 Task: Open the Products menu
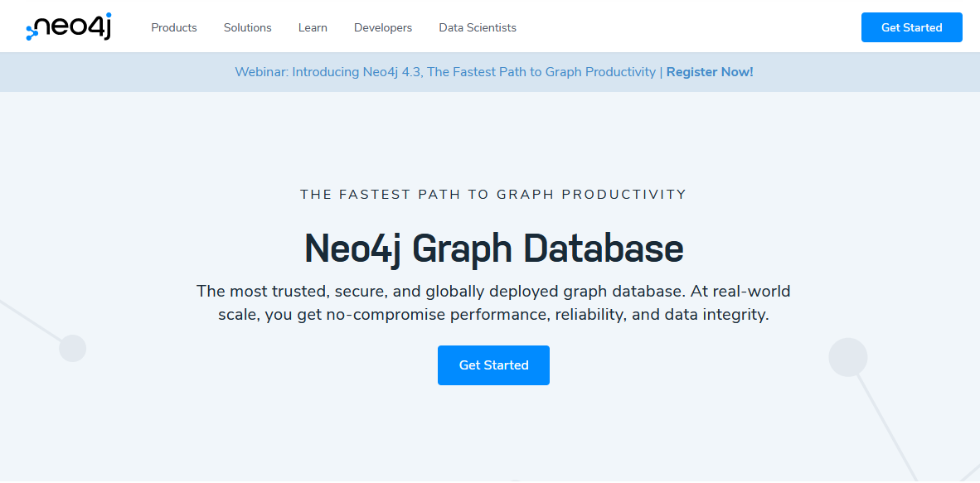[174, 27]
